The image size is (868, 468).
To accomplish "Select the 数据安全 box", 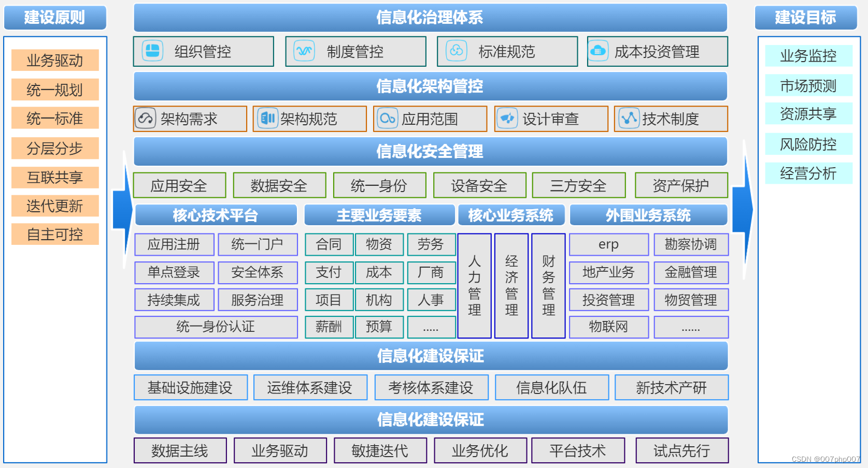I will pos(280,185).
